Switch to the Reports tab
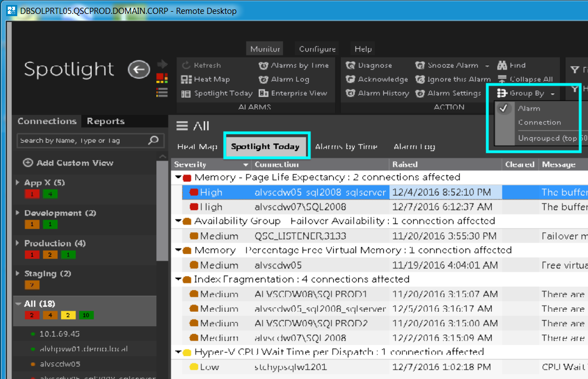Viewport: 588px width, 379px height. pos(105,121)
